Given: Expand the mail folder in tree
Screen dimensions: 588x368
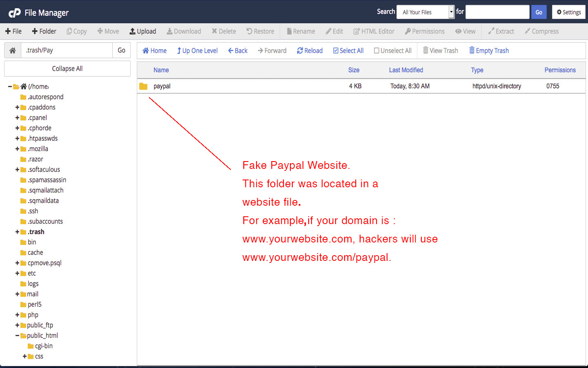Looking at the screenshot, I should pos(17,294).
